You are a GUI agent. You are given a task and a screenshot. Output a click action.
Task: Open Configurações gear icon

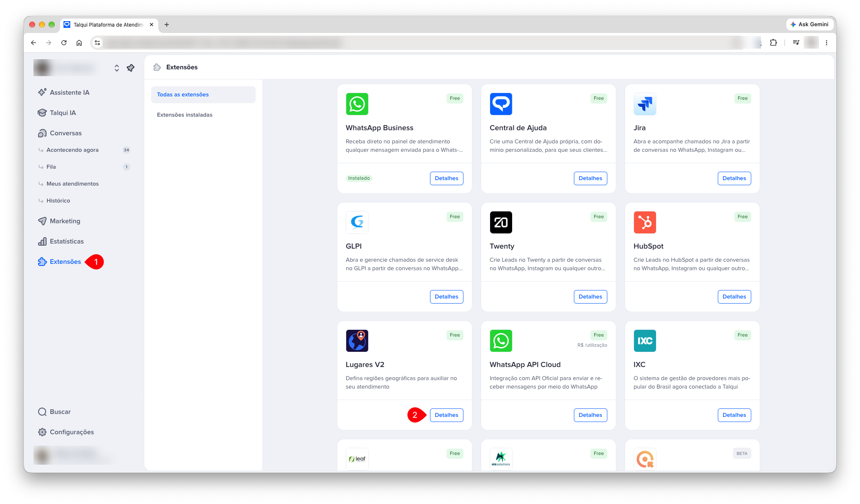click(42, 432)
